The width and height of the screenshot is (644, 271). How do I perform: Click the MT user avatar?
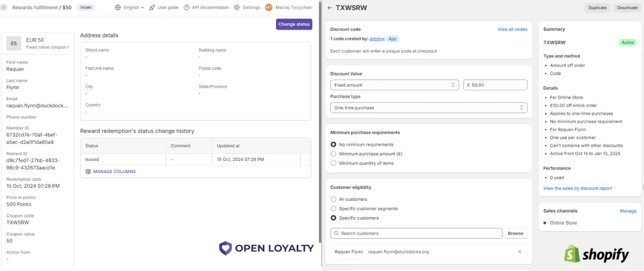click(x=269, y=8)
